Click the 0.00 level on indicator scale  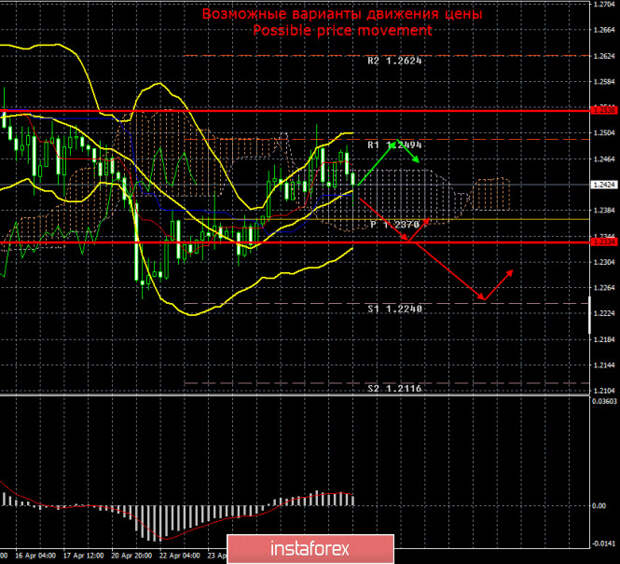(599, 505)
